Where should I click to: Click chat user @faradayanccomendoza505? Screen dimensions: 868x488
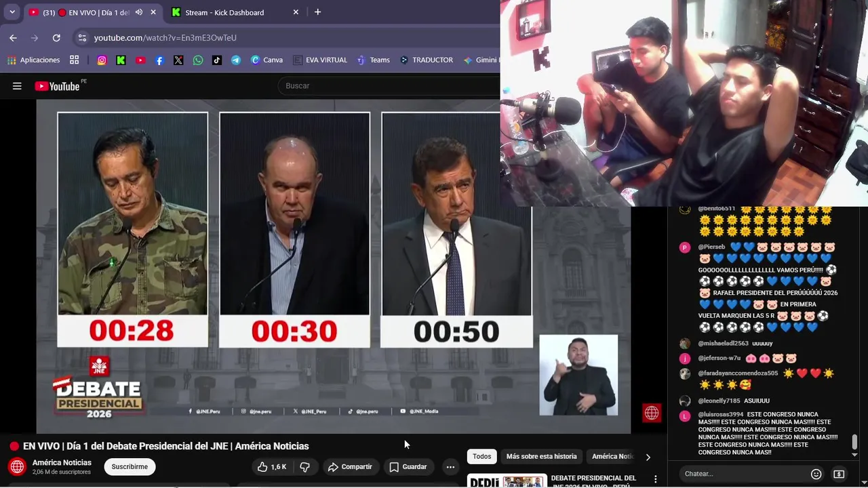(x=738, y=373)
